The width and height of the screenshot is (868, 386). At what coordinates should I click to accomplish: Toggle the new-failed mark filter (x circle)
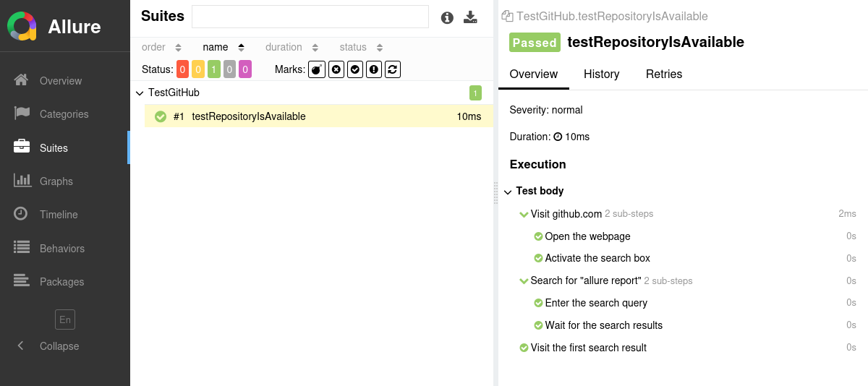(336, 69)
